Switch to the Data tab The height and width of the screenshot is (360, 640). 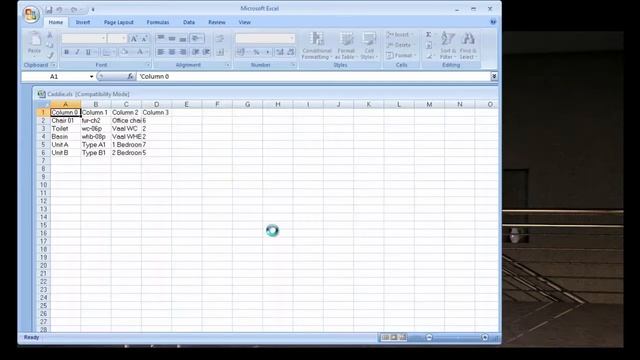(x=189, y=22)
